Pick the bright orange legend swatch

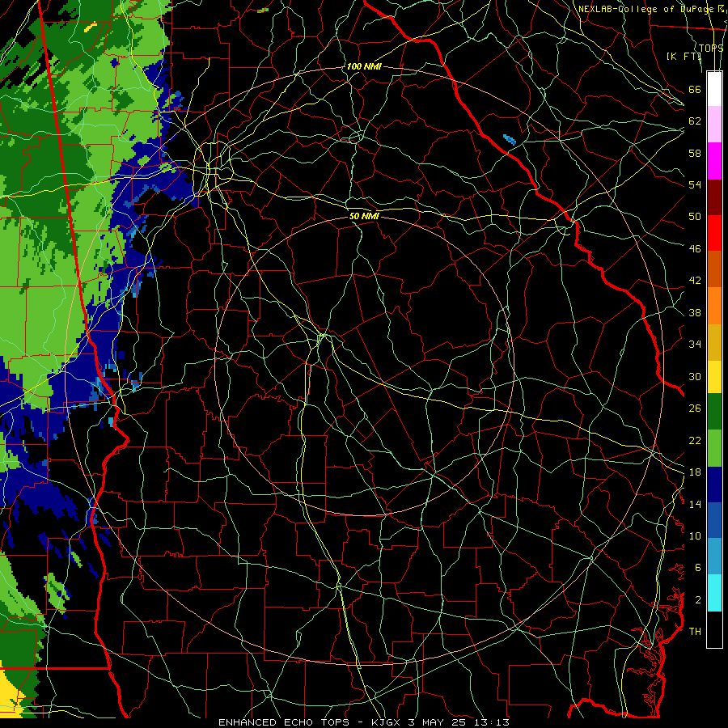click(x=714, y=305)
